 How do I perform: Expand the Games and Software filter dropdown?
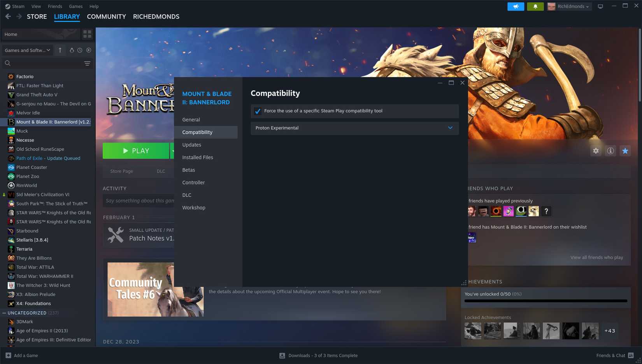tap(27, 50)
